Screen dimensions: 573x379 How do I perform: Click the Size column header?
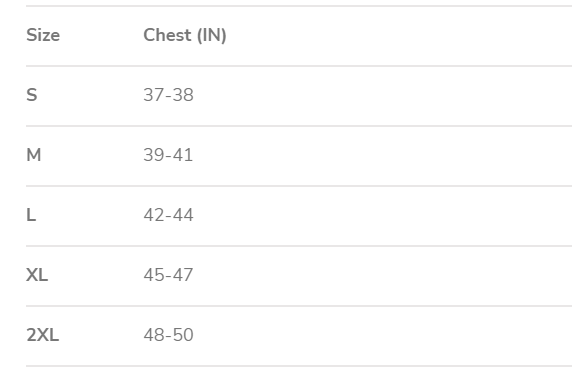click(43, 35)
